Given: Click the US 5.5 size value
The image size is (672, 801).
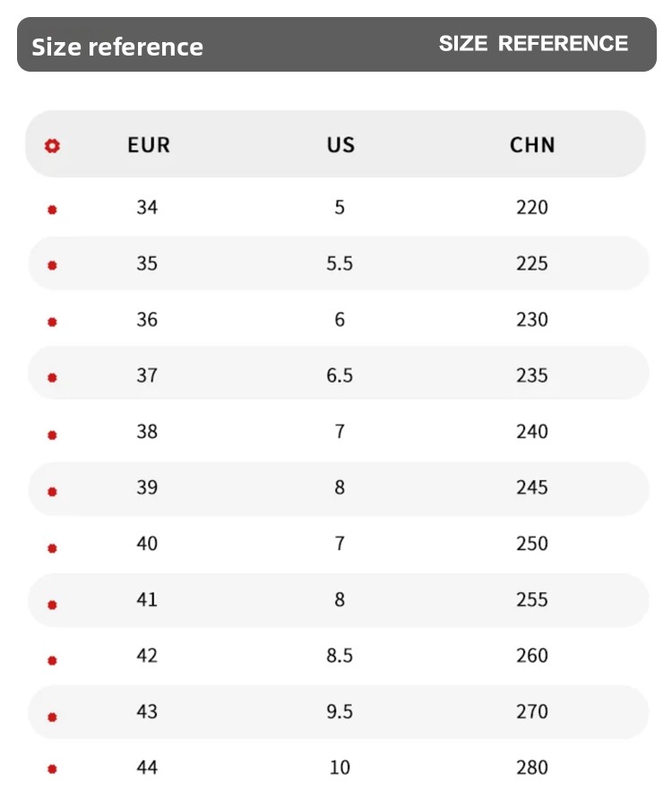Looking at the screenshot, I should click(x=340, y=263).
